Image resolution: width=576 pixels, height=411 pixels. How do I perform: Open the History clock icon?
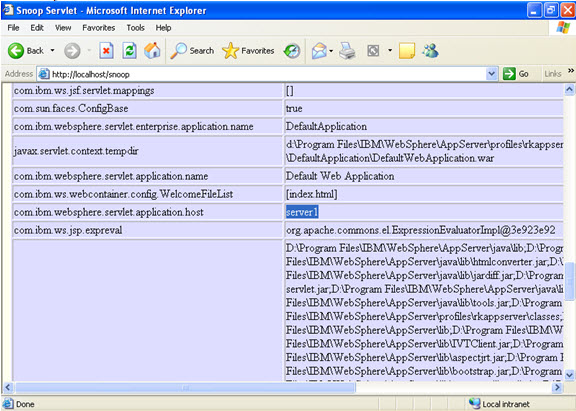point(292,51)
